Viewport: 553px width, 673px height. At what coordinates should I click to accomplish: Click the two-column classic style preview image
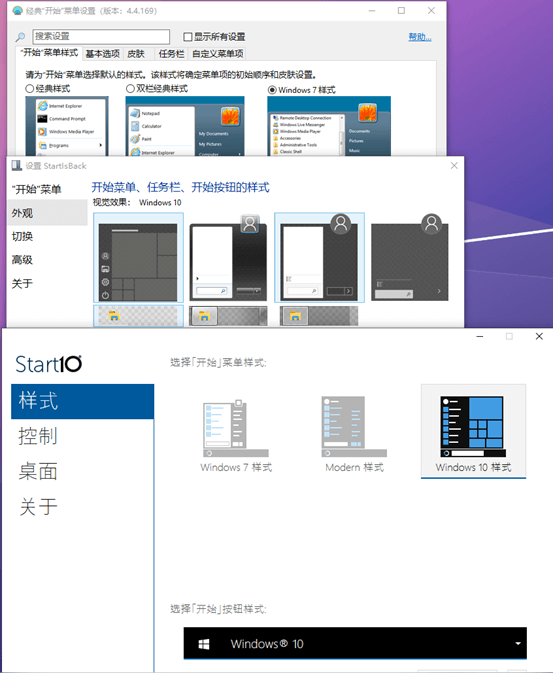click(185, 126)
